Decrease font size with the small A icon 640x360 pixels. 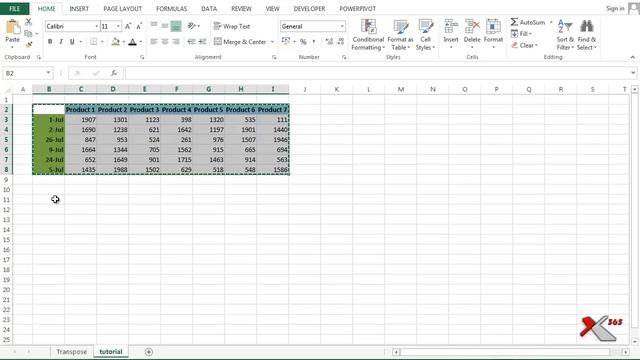click(x=139, y=27)
